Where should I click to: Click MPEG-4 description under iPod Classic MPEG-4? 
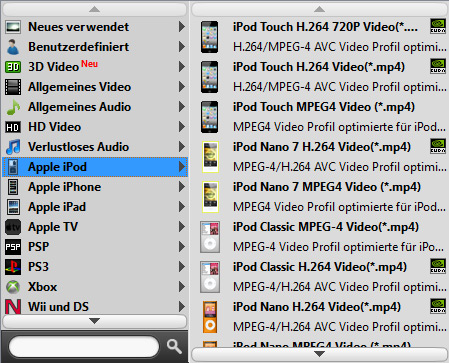[339, 247]
